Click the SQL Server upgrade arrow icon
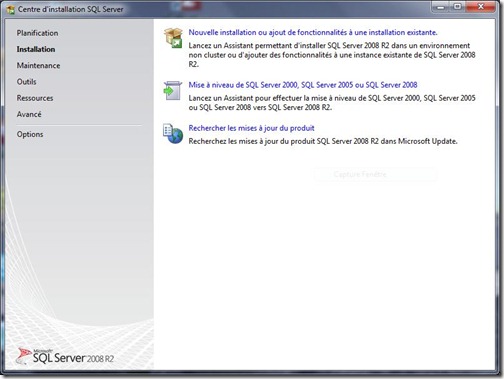The width and height of the screenshot is (504, 379). [173, 90]
